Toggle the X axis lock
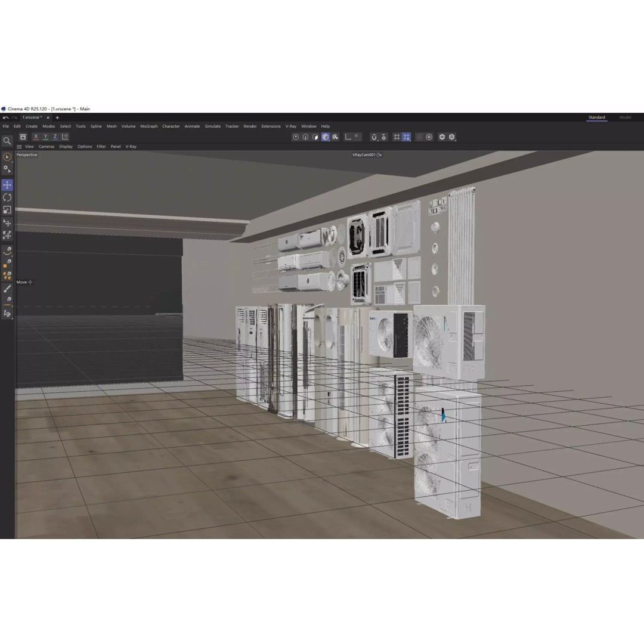Image resolution: width=644 pixels, height=644 pixels. (x=36, y=137)
